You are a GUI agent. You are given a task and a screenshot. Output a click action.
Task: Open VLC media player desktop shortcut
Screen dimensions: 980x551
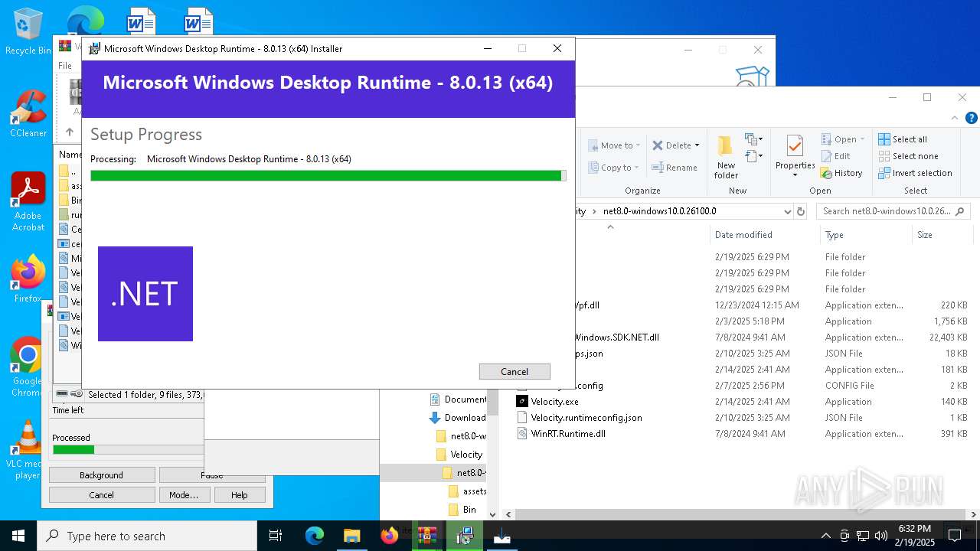click(28, 450)
